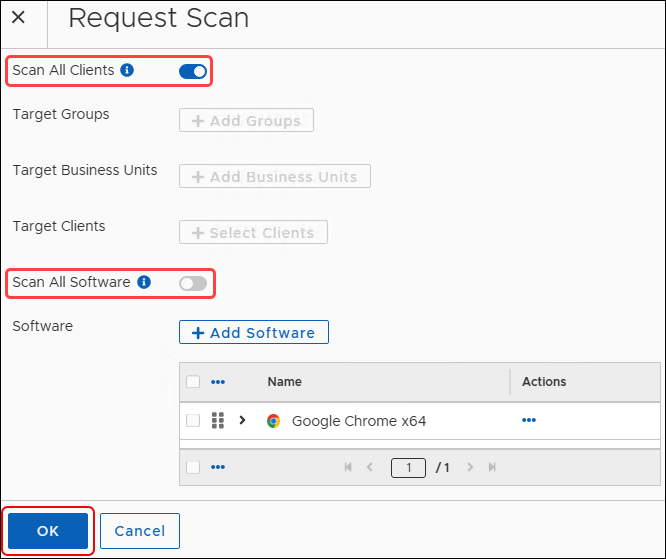Click info icon next to Scan All Clients

click(127, 70)
